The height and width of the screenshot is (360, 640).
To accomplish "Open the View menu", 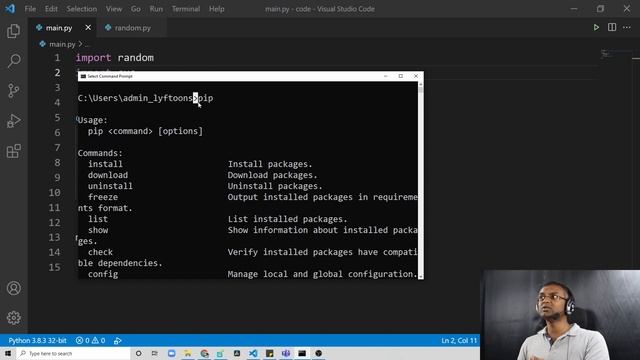I will point(114,9).
